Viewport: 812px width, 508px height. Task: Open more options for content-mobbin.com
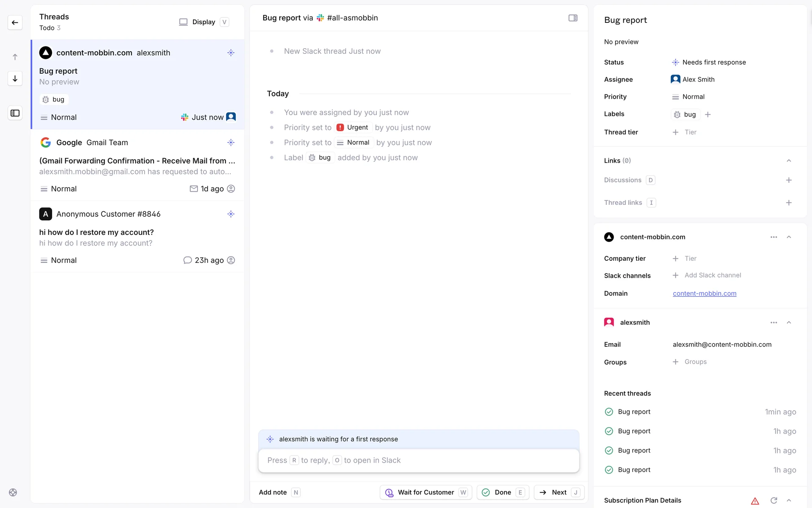tap(774, 237)
